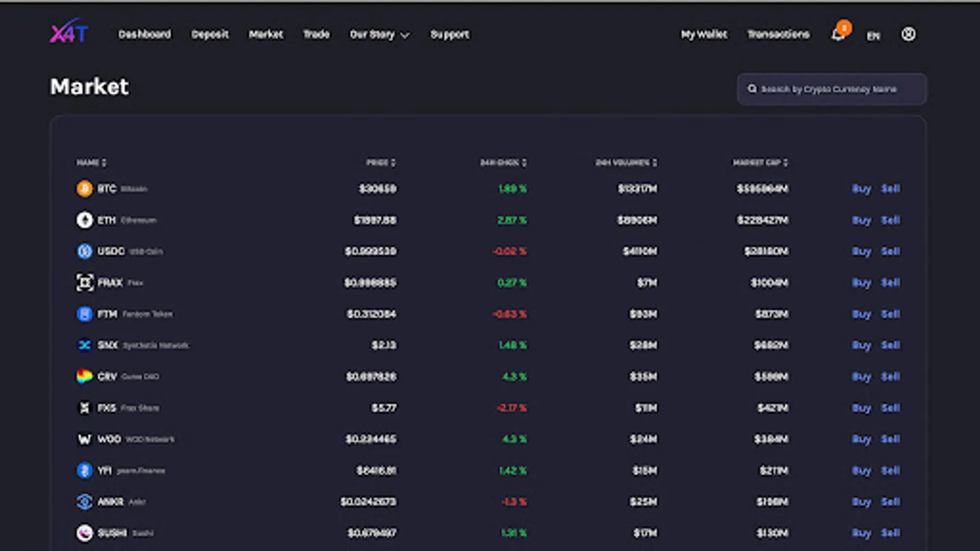Image resolution: width=980 pixels, height=551 pixels.
Task: View the Transactions page
Action: pos(778,34)
